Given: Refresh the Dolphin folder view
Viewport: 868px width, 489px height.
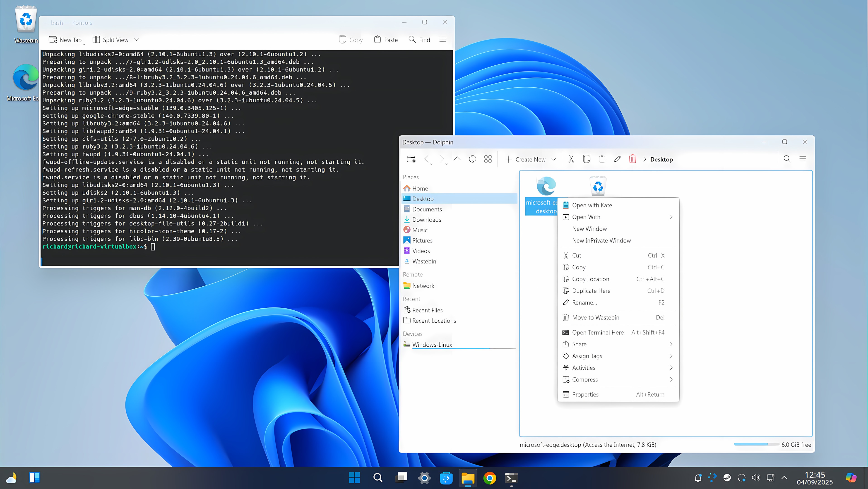Looking at the screenshot, I should click(472, 159).
